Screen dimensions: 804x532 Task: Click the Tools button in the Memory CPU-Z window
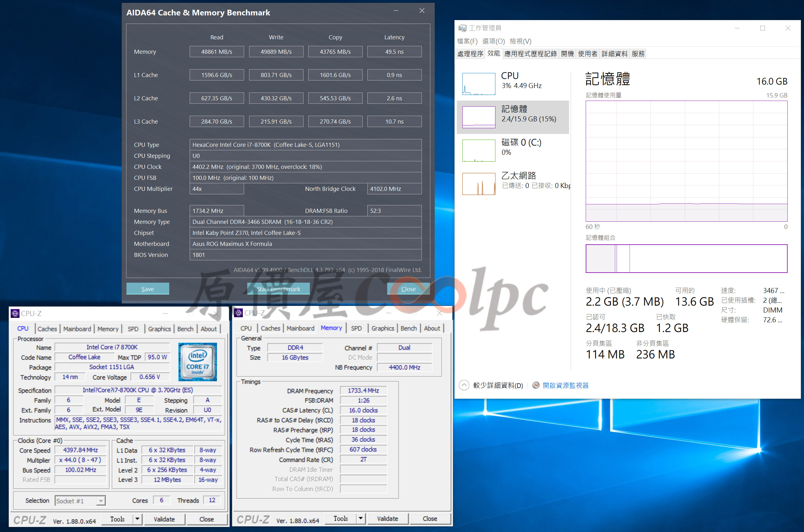click(341, 518)
